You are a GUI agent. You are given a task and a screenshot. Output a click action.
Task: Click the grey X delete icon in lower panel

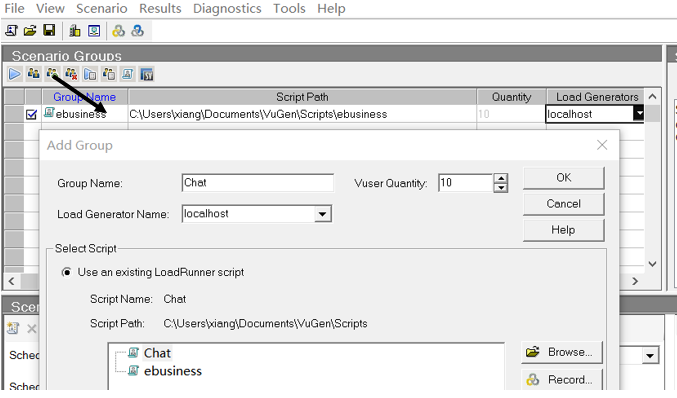point(32,329)
